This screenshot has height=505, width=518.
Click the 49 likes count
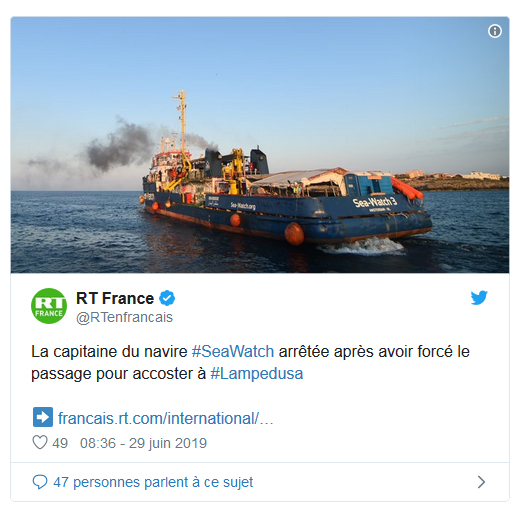coord(60,443)
